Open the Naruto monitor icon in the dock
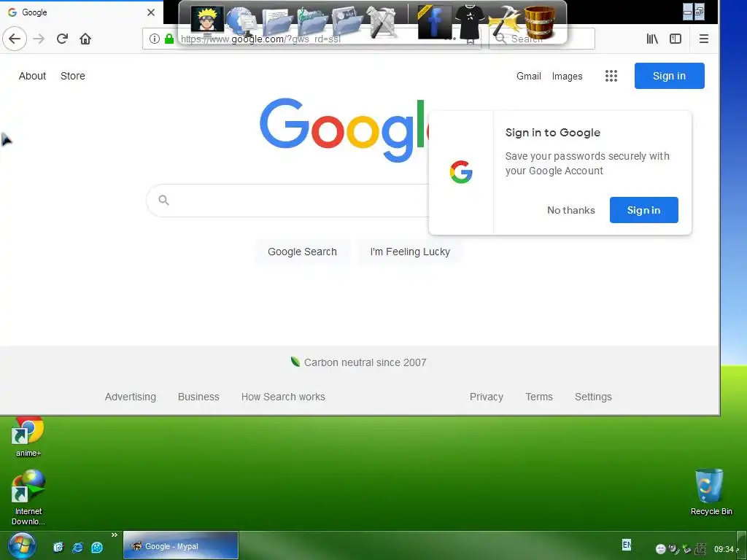This screenshot has height=560, width=747. (x=207, y=20)
